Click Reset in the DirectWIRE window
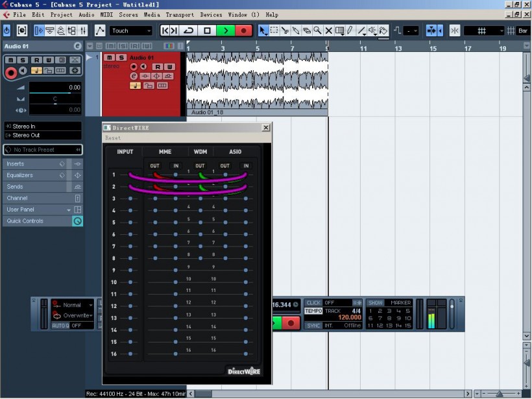Image resolution: width=532 pixels, height=399 pixels. coord(113,138)
